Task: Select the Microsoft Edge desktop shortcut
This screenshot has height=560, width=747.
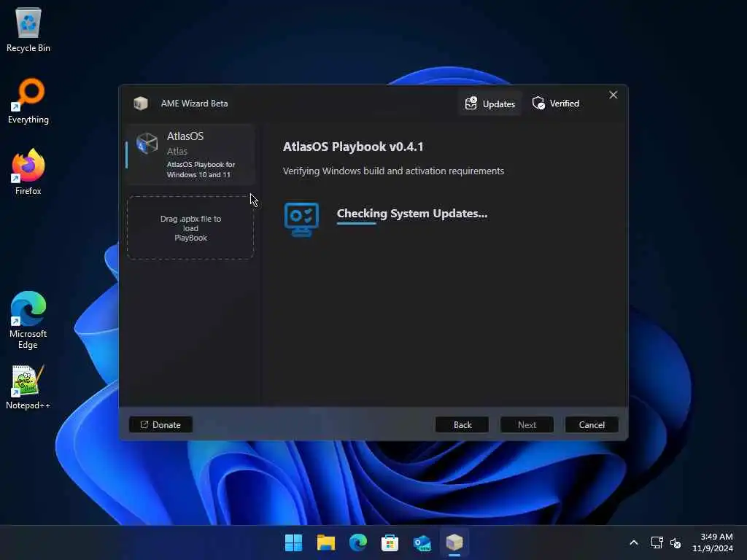Action: coord(28,321)
